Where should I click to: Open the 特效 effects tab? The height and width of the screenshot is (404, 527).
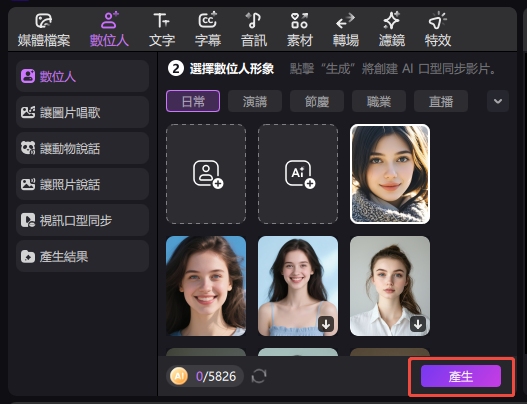coord(438,30)
